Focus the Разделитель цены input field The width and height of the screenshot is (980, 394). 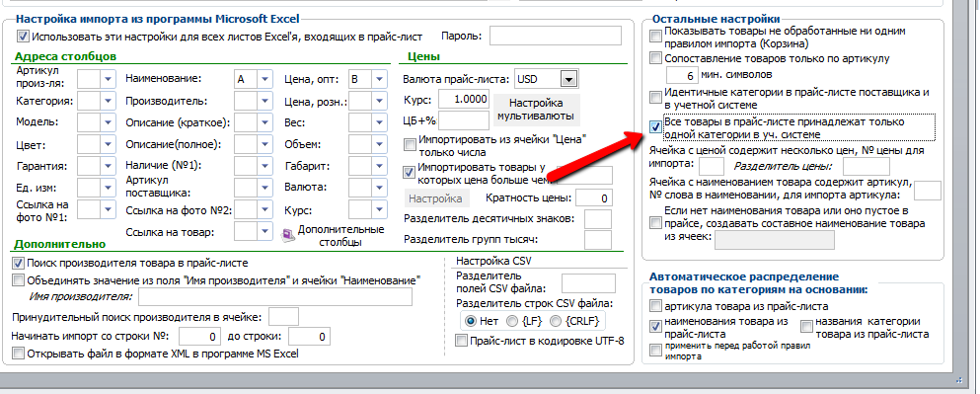[x=867, y=166]
